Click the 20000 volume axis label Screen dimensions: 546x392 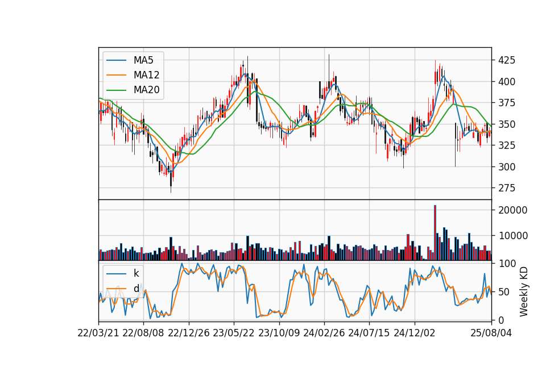(x=512, y=210)
